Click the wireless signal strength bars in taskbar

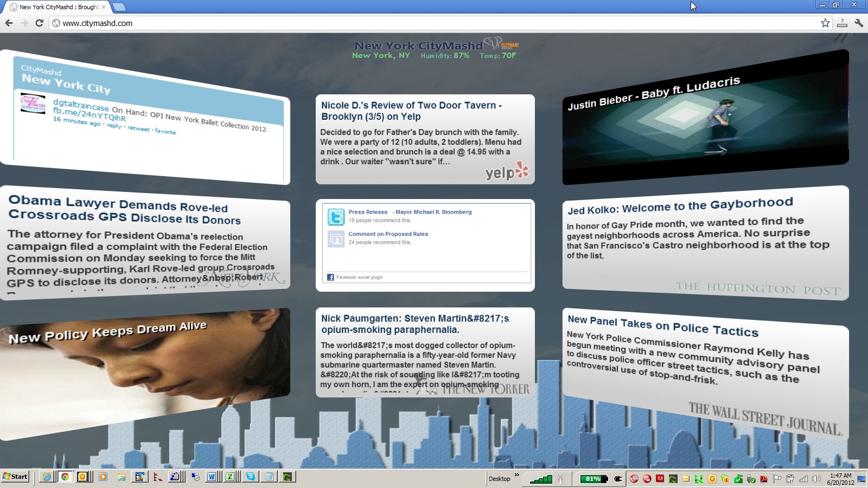(541, 479)
